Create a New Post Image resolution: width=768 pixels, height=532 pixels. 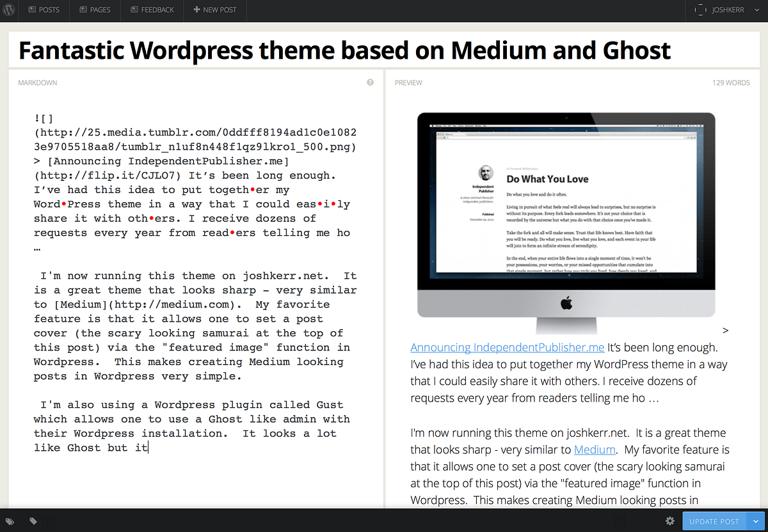point(214,10)
